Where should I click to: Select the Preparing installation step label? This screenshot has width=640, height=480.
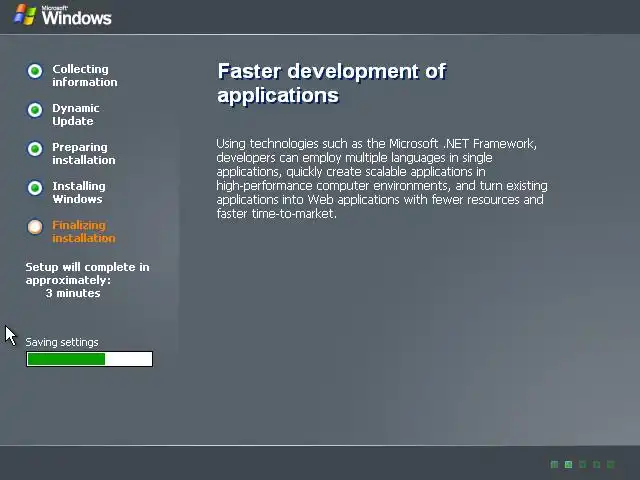(84, 153)
